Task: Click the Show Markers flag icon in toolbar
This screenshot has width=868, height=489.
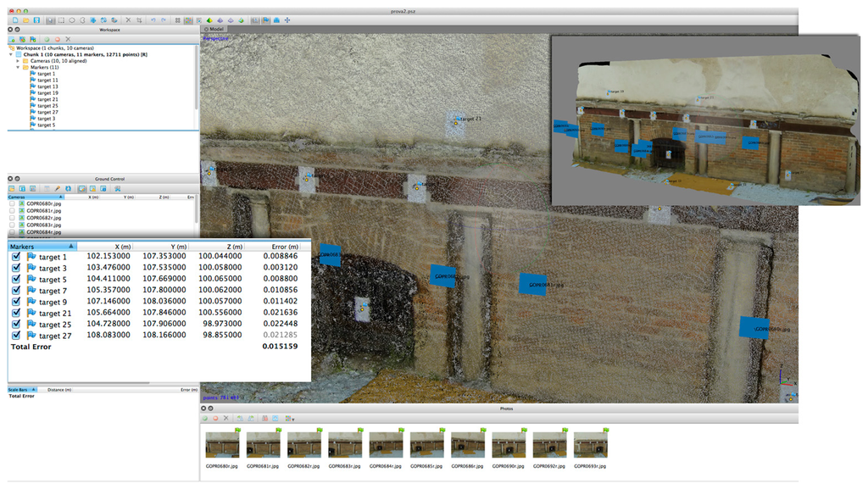Action: pyautogui.click(x=266, y=19)
